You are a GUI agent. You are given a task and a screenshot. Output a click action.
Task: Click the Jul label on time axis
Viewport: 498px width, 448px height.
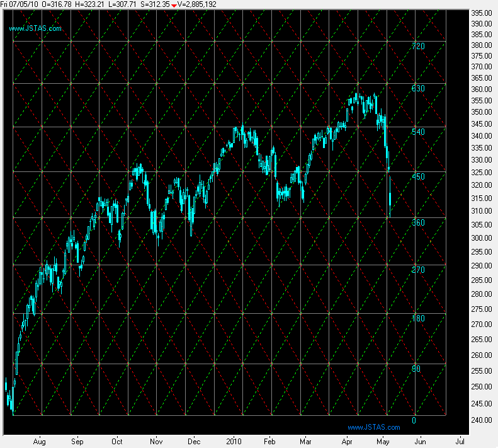460,442
